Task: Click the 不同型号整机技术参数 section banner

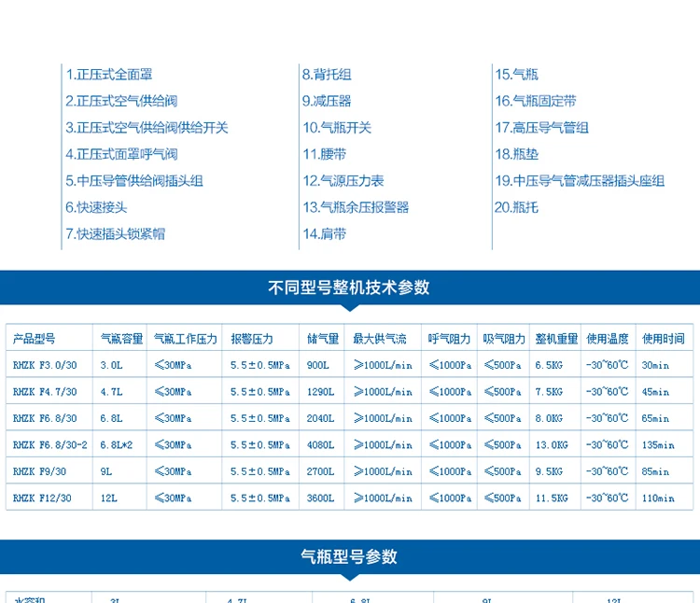Action: click(x=350, y=287)
